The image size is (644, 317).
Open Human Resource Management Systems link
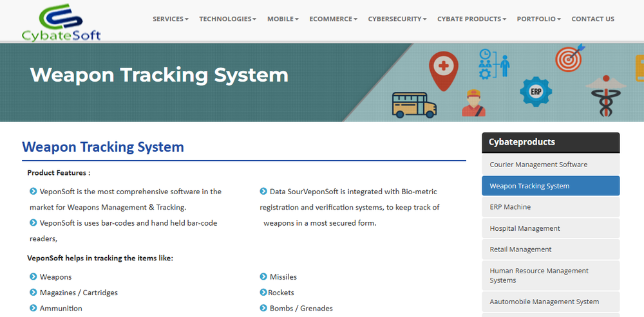[551, 276]
